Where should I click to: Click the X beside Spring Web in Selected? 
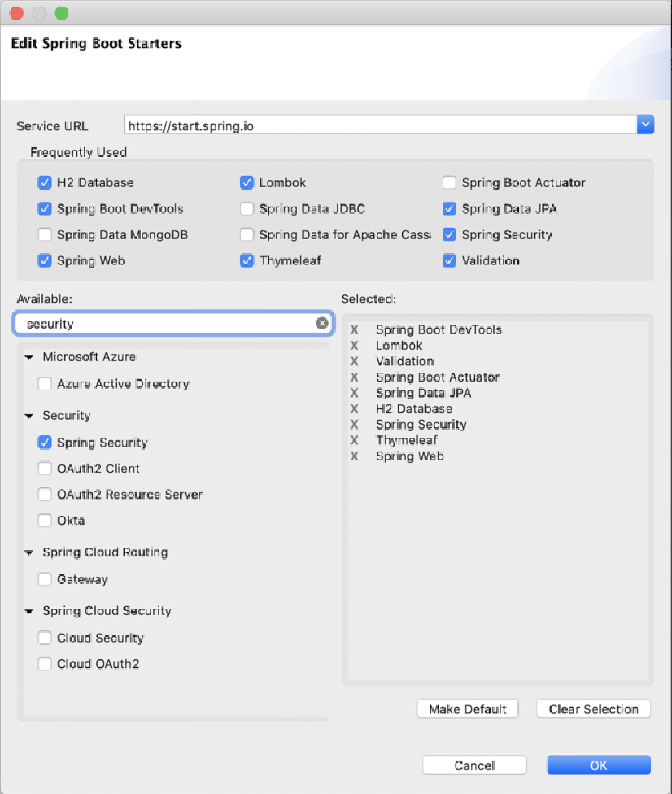(354, 456)
